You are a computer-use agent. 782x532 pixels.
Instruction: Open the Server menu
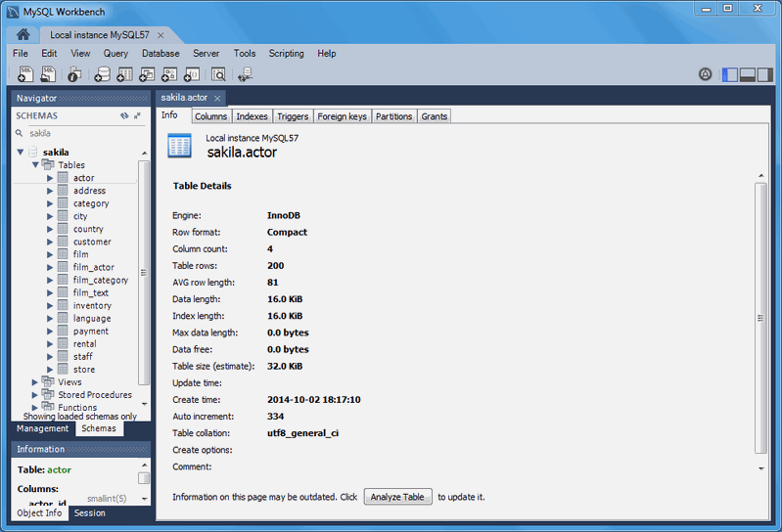point(206,54)
